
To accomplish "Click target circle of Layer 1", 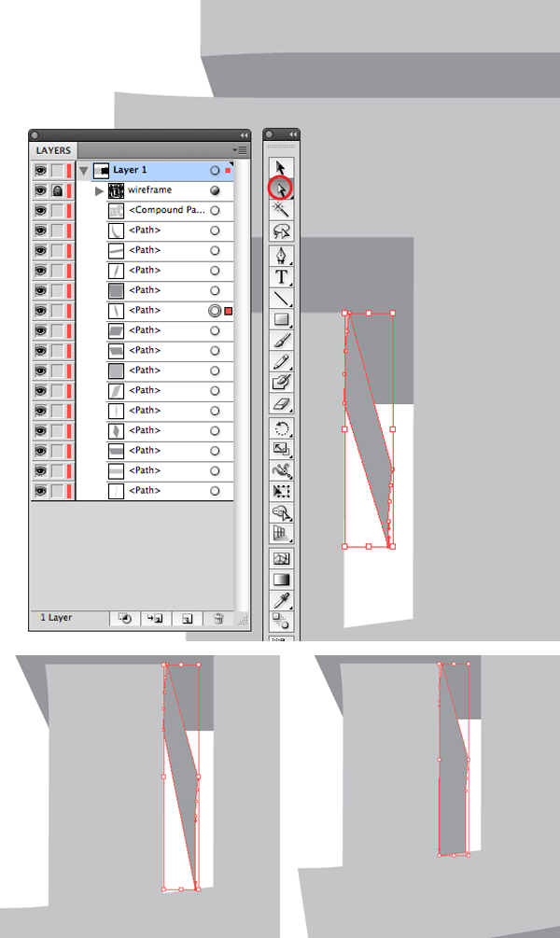I will (x=215, y=171).
